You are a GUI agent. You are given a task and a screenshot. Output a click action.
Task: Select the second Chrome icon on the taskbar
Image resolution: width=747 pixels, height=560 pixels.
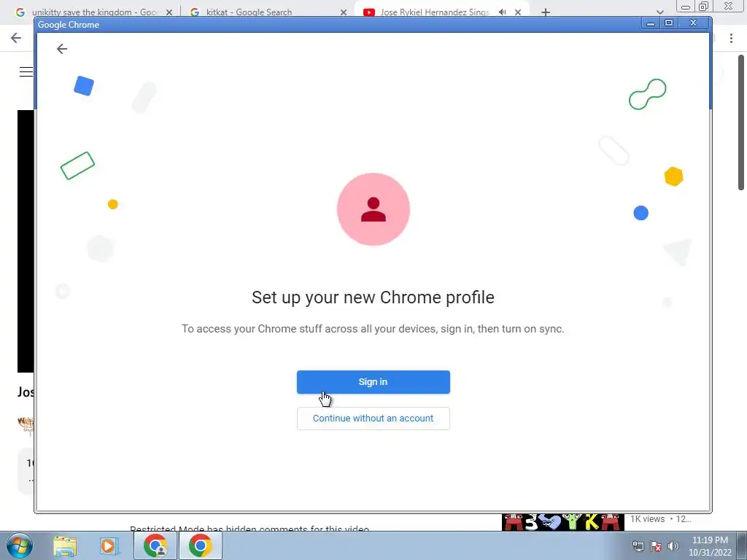200,545
